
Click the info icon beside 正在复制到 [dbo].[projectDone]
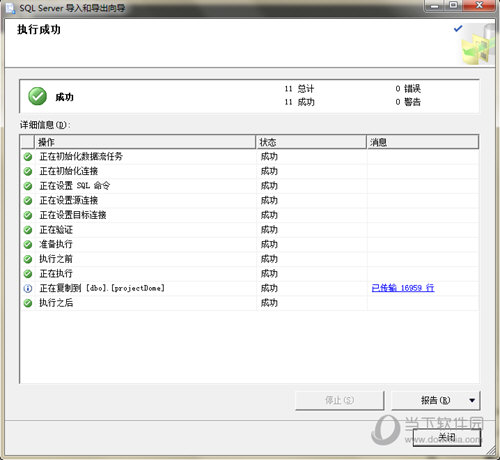tap(28, 288)
